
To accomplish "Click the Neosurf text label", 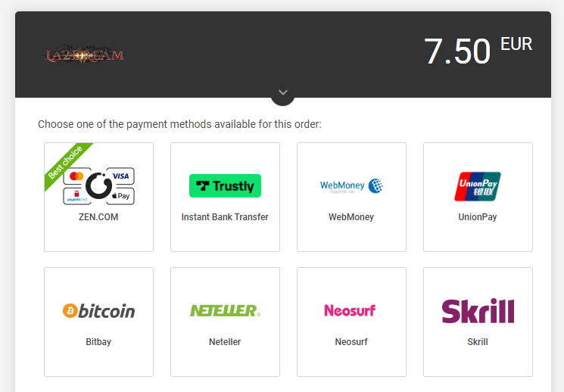I will coord(351,342).
